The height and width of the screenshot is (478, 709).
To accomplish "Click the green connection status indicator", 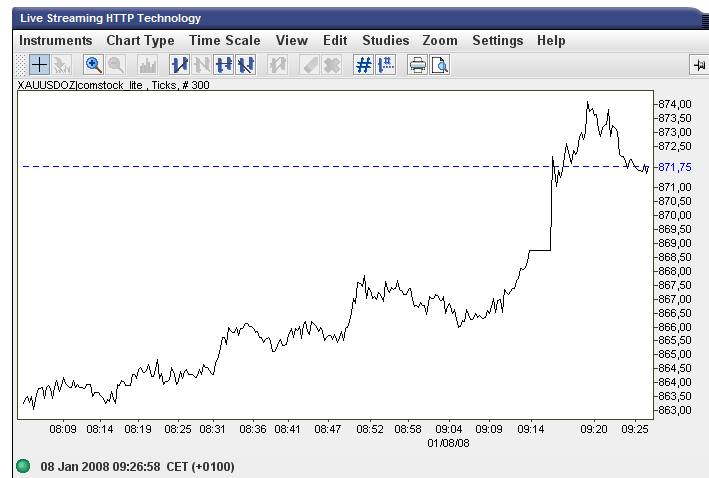I will point(23,466).
